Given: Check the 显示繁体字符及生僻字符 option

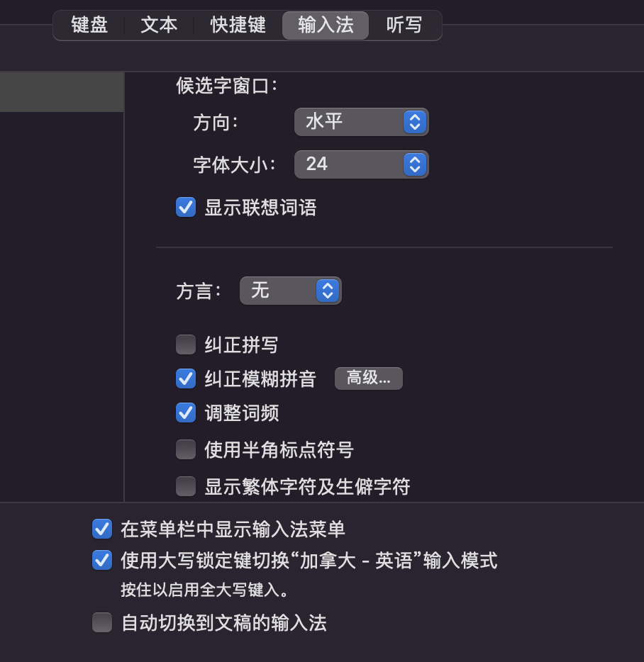Looking at the screenshot, I should point(186,486).
